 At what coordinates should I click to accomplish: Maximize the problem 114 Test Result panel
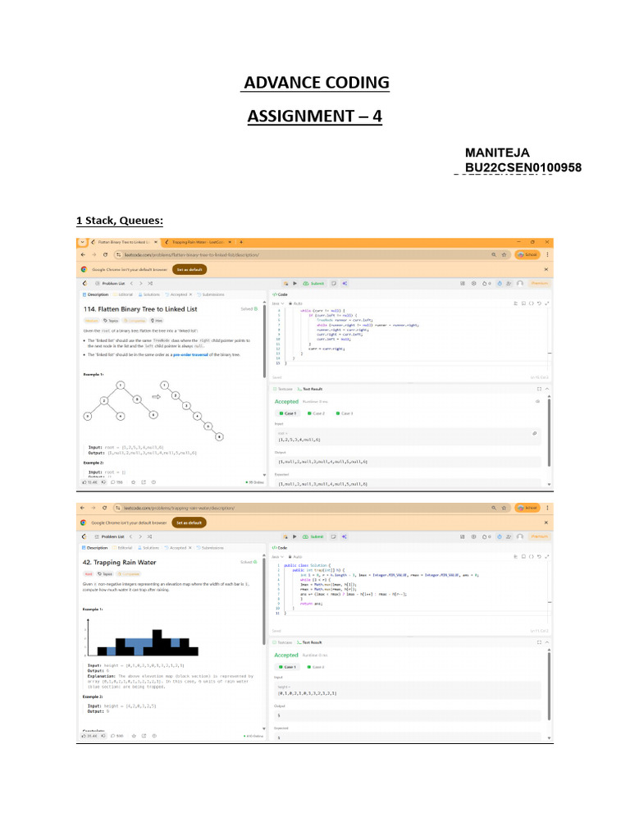(x=539, y=389)
